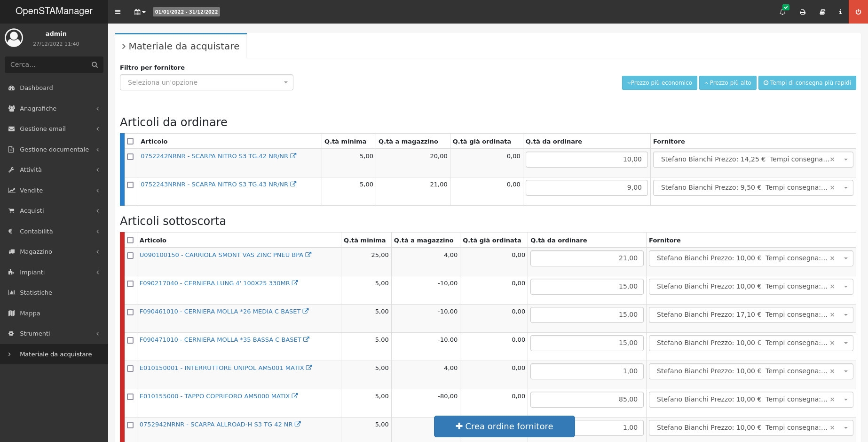Image resolution: width=868 pixels, height=442 pixels.
Task: Click the search magnifier icon in sidebar
Action: [x=95, y=65]
